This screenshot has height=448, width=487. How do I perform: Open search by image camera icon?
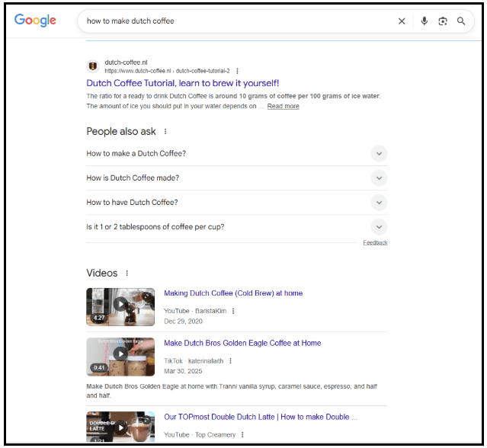[443, 21]
